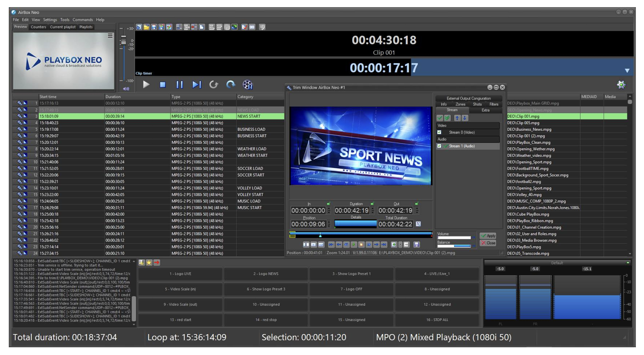644x355 pixels.
Task: Click the Play button in AirBox transport
Action: point(146,85)
